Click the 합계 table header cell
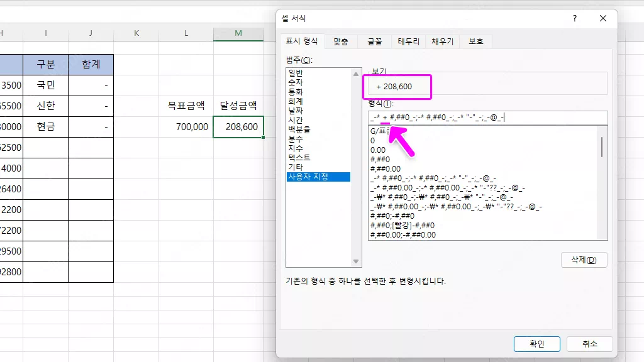This screenshot has height=362, width=644. click(x=91, y=65)
